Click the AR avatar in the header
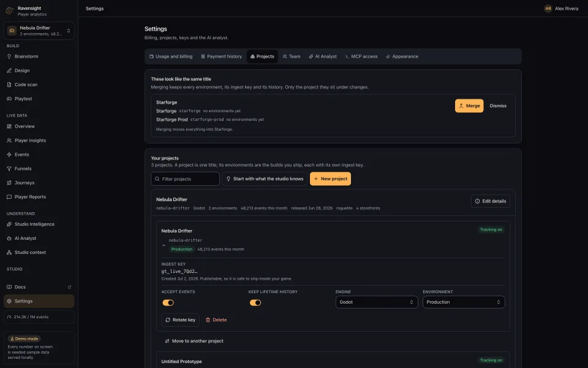 (x=548, y=8)
